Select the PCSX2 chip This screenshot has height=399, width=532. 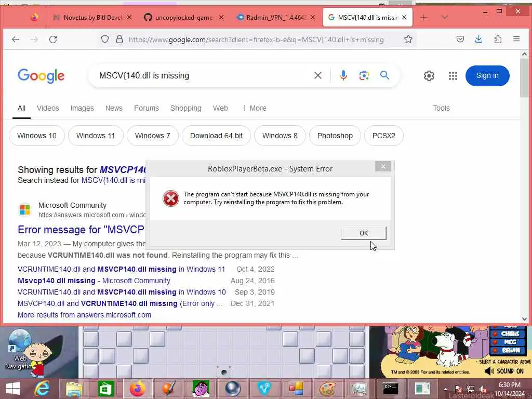tap(383, 136)
